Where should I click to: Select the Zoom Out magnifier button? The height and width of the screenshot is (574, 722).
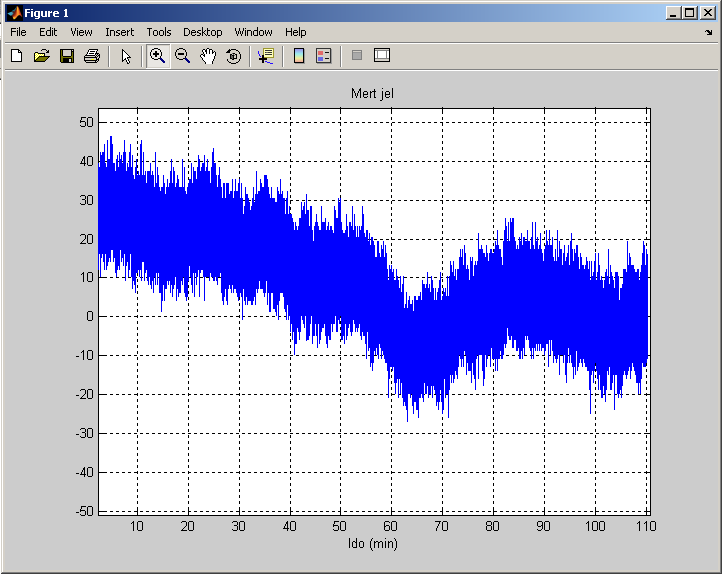pyautogui.click(x=182, y=56)
